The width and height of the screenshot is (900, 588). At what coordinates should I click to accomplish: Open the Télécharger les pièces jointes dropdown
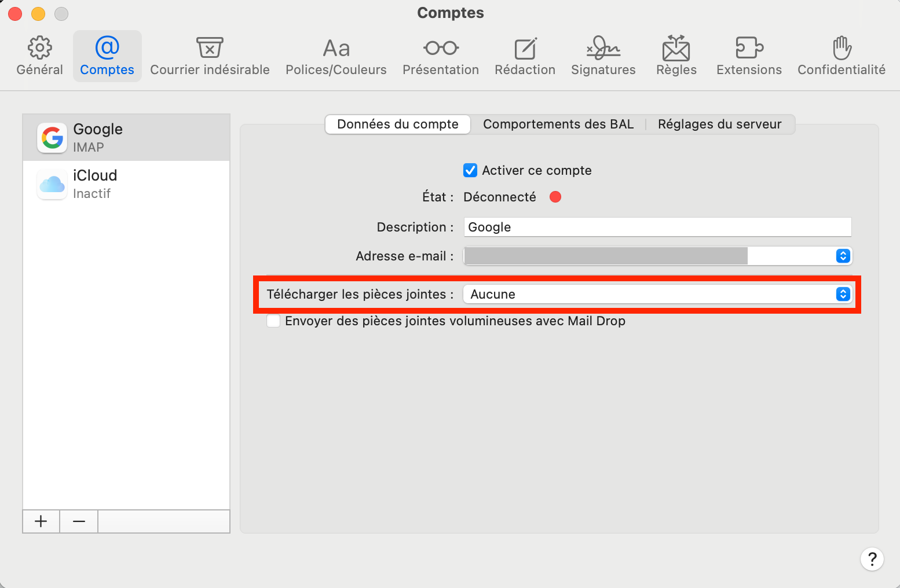658,294
